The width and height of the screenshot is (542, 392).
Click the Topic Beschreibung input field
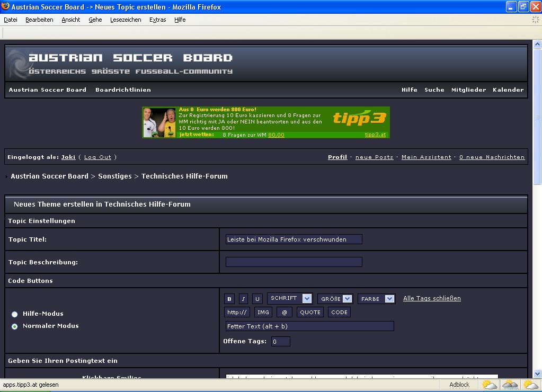click(294, 262)
